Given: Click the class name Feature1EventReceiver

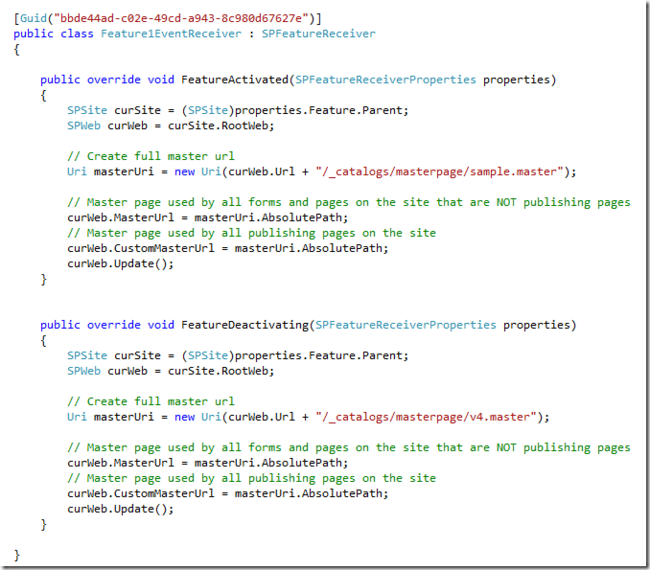Looking at the screenshot, I should tap(171, 34).
